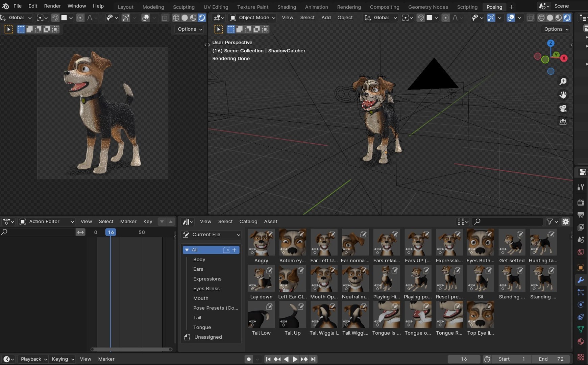Open the Render menu
588x365 pixels.
coord(52,6)
